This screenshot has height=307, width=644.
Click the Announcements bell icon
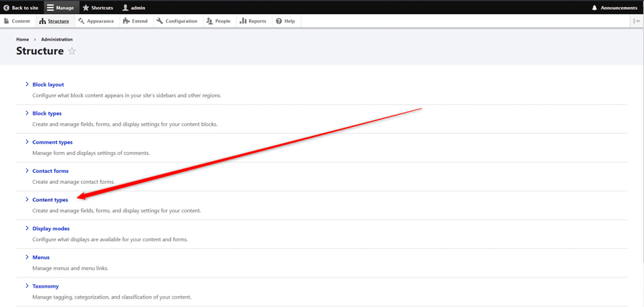coord(594,8)
